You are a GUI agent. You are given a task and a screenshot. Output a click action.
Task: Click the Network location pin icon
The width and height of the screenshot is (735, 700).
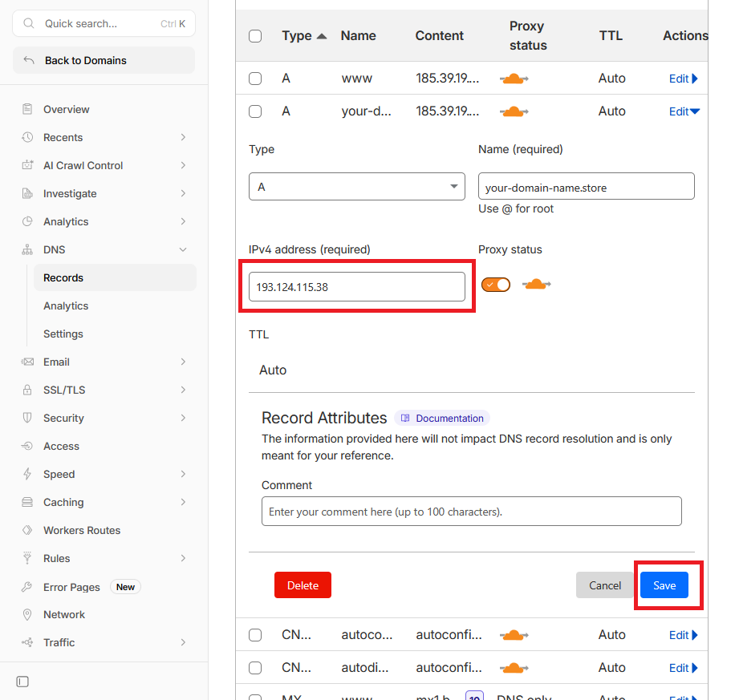[x=27, y=615]
